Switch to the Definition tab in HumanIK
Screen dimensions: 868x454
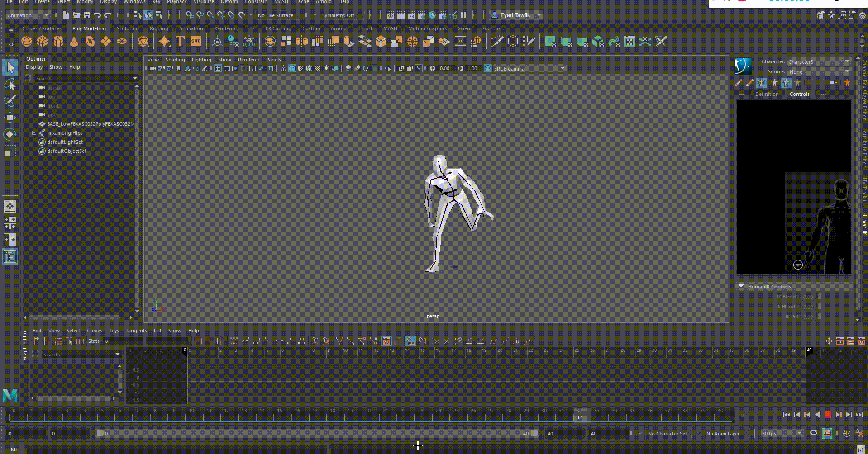[x=767, y=94]
